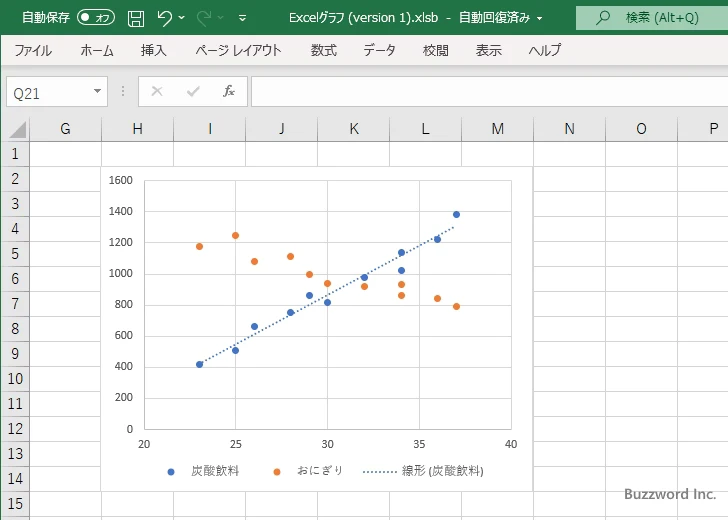
Task: Click the Save floppy disk icon
Action: point(136,18)
